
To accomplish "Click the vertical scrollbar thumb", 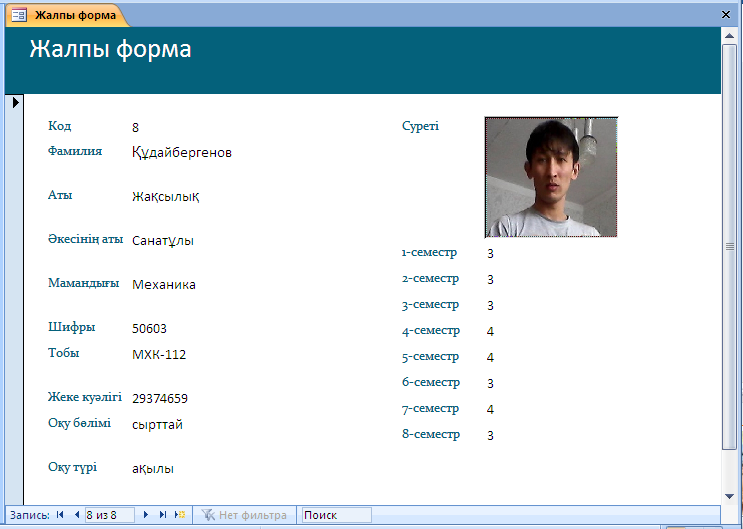I will 729,246.
